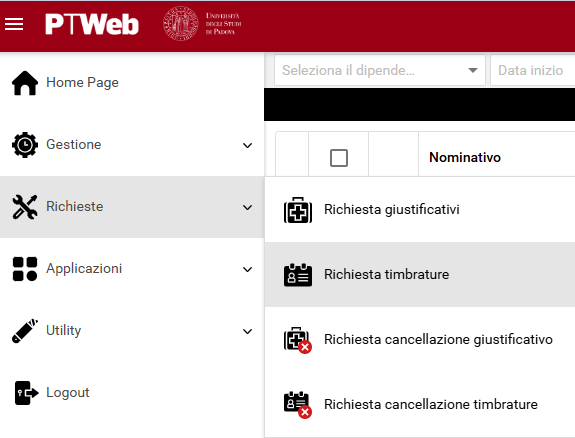Collapse the Richieste menu chevron
The width and height of the screenshot is (575, 438).
point(248,207)
